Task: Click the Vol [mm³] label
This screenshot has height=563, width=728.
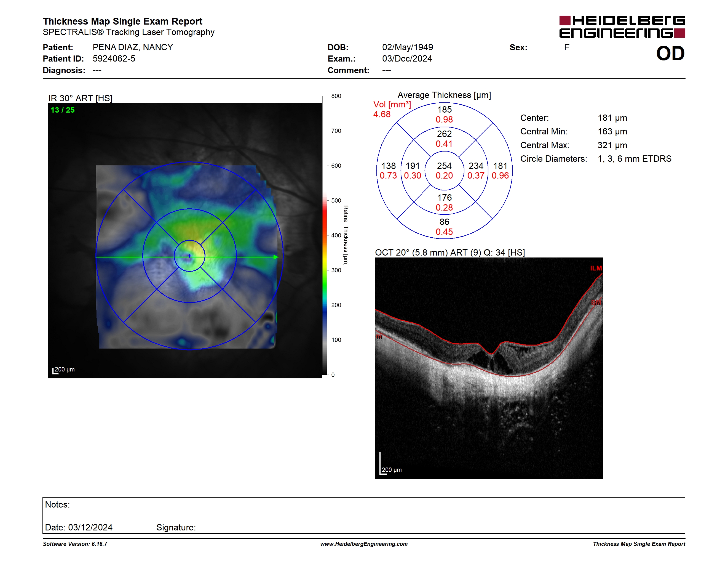Action: coord(392,104)
